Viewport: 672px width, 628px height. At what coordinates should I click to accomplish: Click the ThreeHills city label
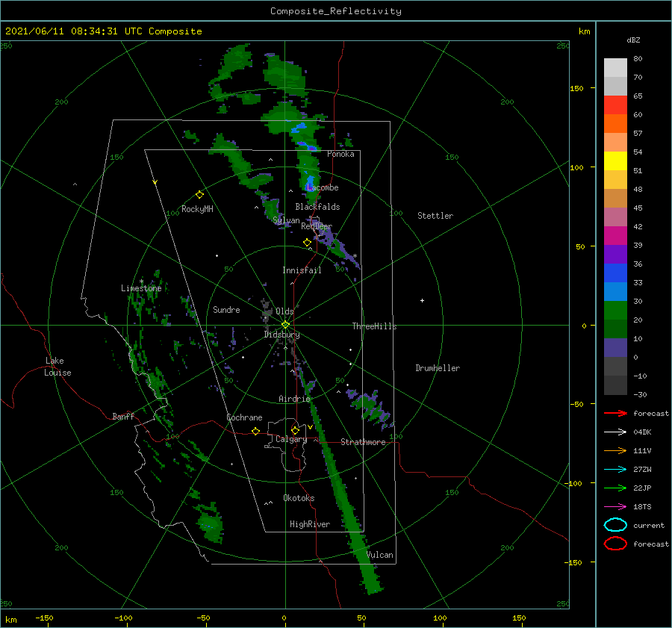coord(374,326)
